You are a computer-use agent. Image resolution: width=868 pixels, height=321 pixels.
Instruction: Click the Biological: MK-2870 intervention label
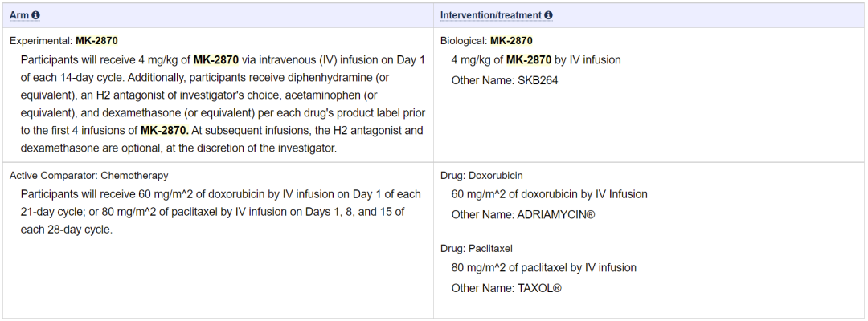486,40
